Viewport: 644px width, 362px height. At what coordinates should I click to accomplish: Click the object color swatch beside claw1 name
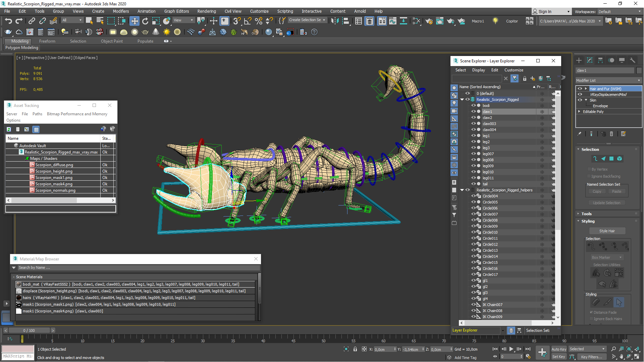639,70
